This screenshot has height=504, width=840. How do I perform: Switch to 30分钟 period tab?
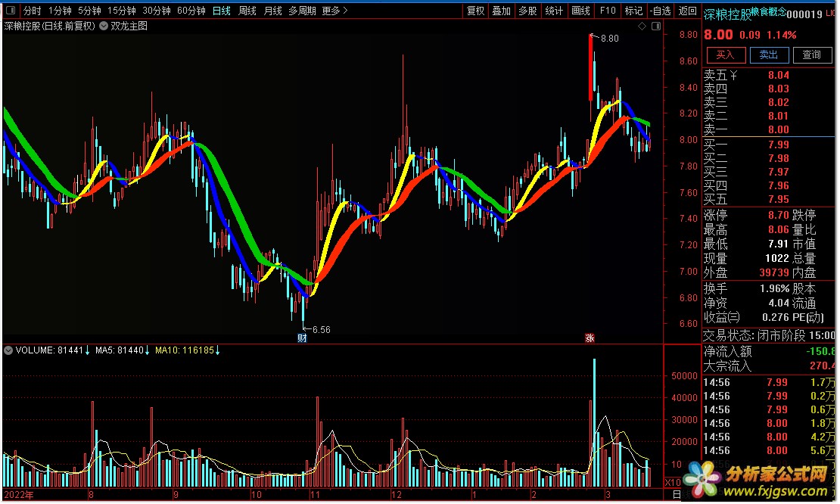click(x=157, y=10)
